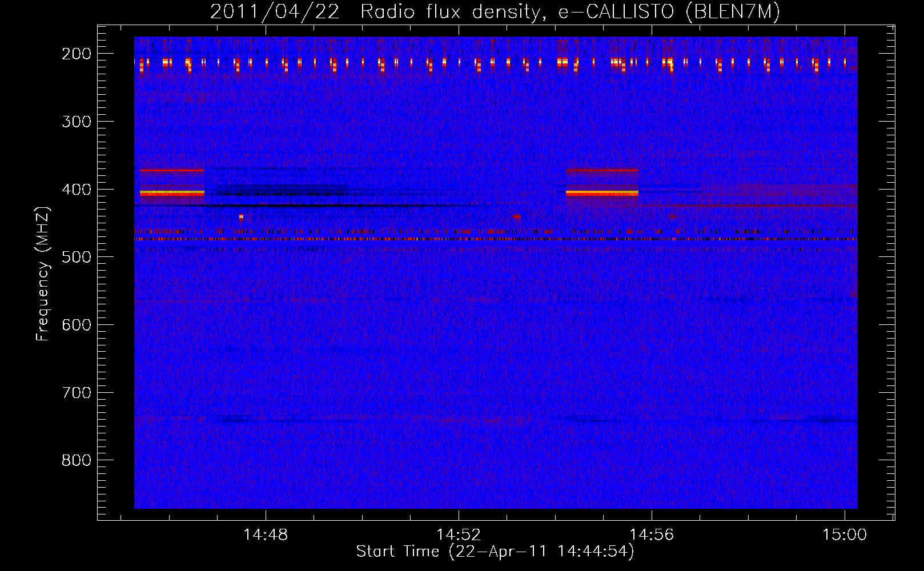Click the red 370 MHz band near 14:46

point(172,170)
